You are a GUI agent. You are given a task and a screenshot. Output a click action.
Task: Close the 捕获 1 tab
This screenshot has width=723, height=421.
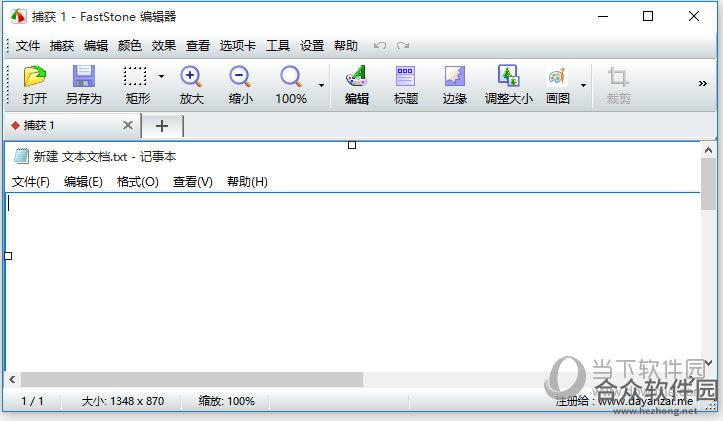128,125
